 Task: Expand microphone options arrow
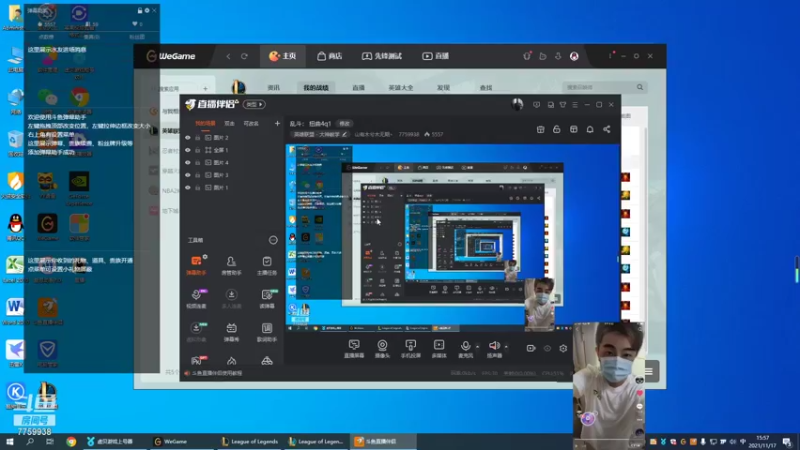478,346
